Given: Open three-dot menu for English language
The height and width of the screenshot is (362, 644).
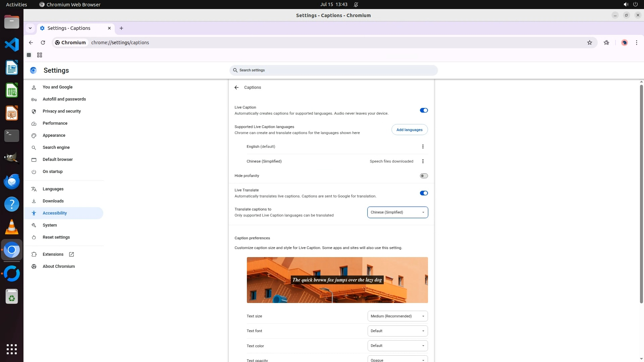Looking at the screenshot, I should [x=423, y=146].
